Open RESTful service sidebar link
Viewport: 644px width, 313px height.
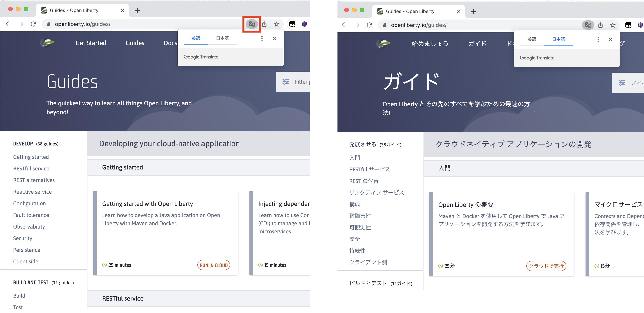click(x=31, y=169)
